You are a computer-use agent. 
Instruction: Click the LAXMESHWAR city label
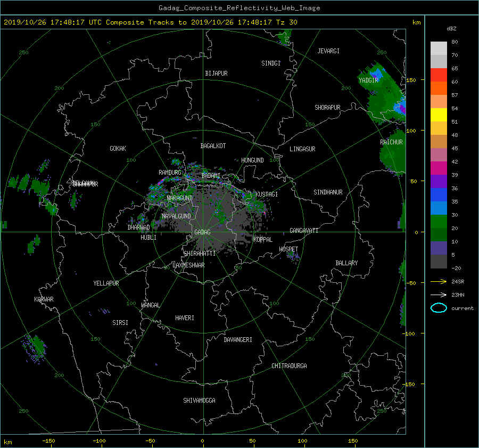(188, 265)
